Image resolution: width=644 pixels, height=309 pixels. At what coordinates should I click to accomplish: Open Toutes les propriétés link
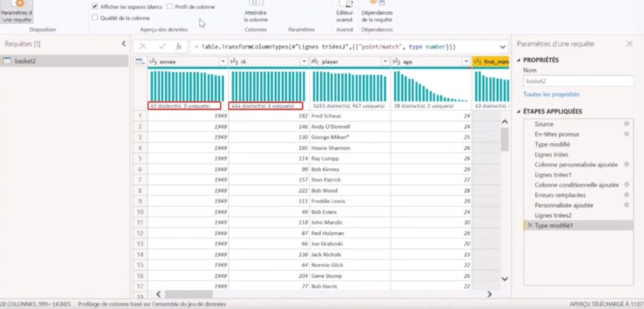551,94
